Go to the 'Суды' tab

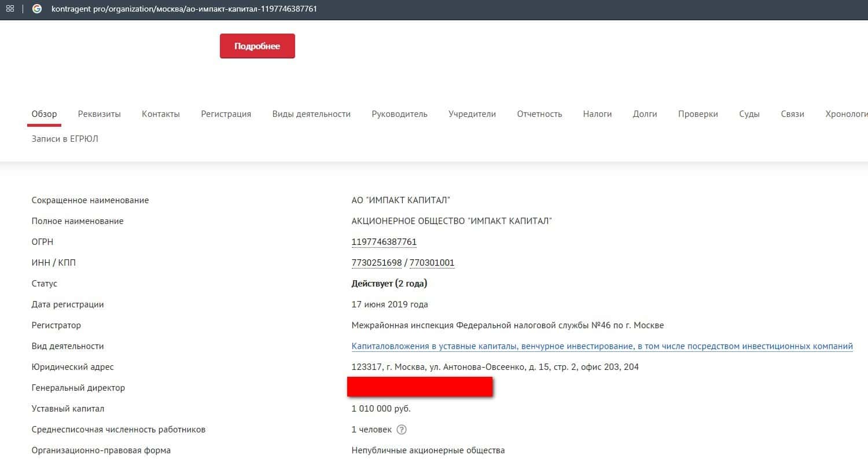[x=749, y=114]
